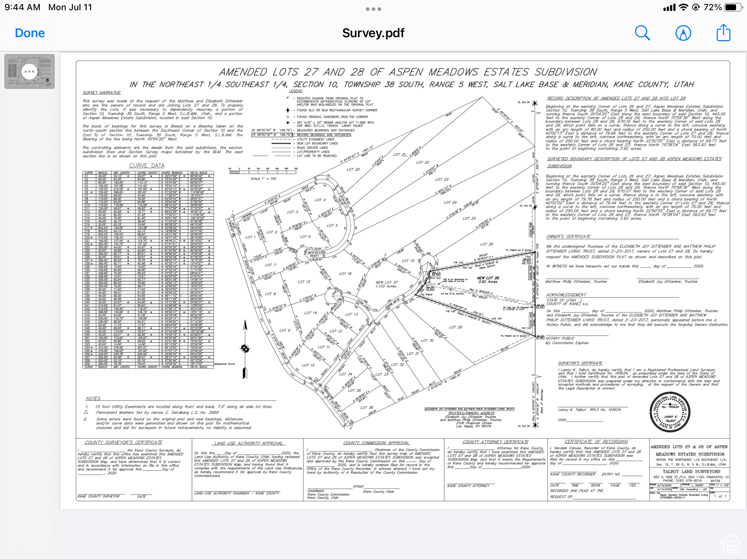Tap the north arrow on the plat
747x560 pixels.
click(x=245, y=348)
